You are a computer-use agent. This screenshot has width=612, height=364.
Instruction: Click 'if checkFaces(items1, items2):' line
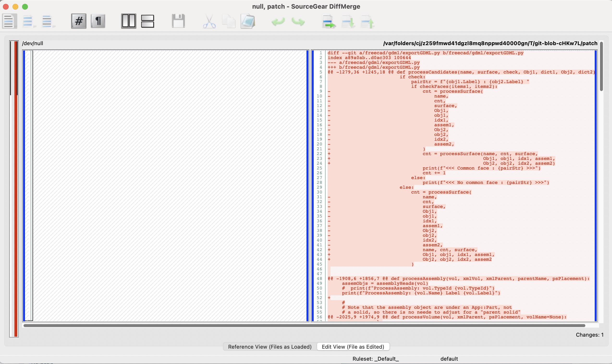click(x=454, y=86)
